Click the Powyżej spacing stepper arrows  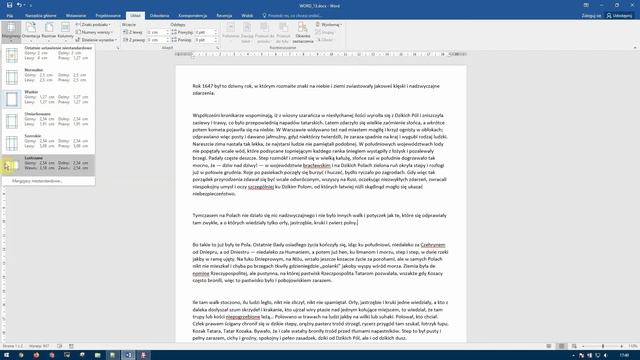pyautogui.click(x=216, y=32)
